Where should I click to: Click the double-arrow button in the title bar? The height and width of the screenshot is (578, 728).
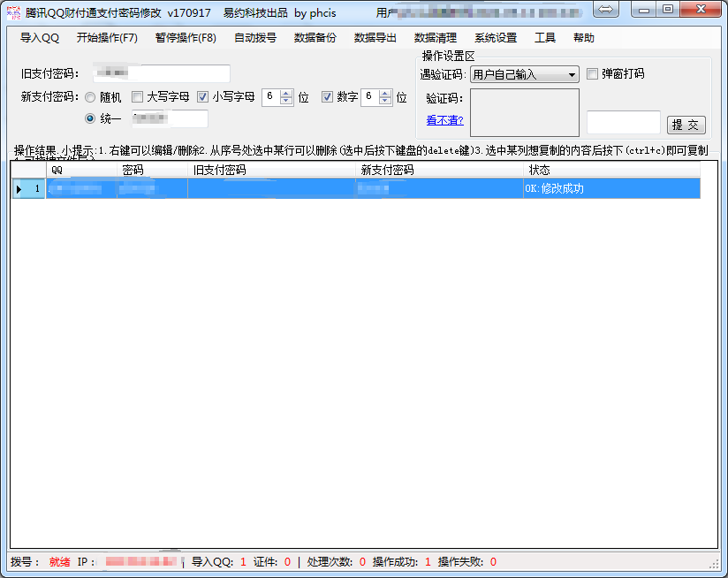(x=606, y=10)
